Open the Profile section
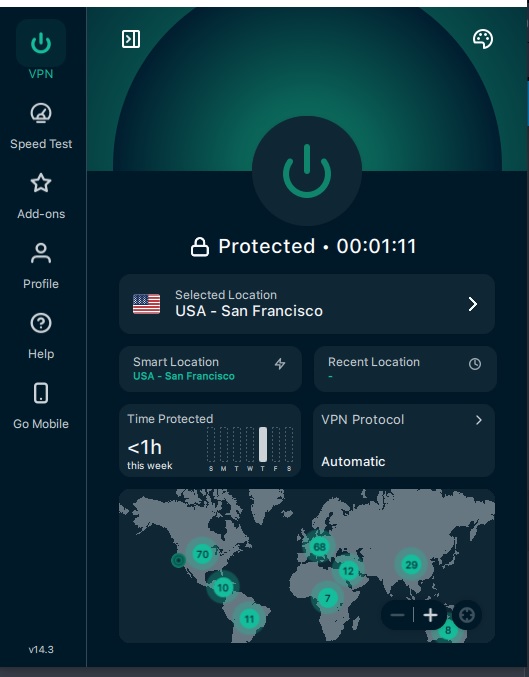The height and width of the screenshot is (677, 529). pyautogui.click(x=41, y=266)
